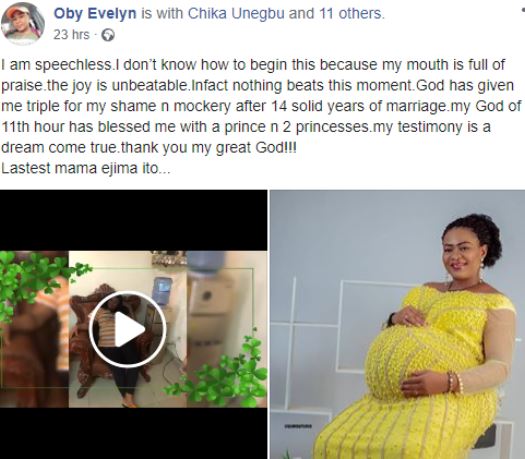525x459 pixels.
Task: Click the words 'is with' in the header
Action: [x=162, y=14]
